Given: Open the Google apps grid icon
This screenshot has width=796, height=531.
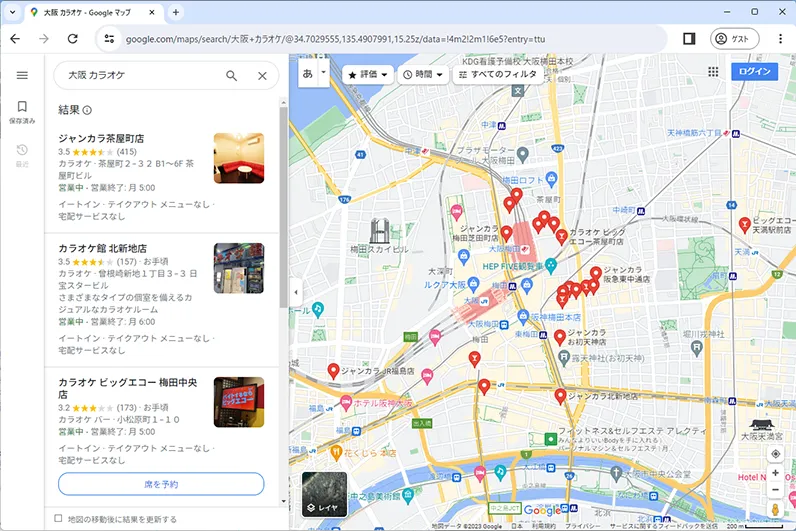Looking at the screenshot, I should click(713, 72).
